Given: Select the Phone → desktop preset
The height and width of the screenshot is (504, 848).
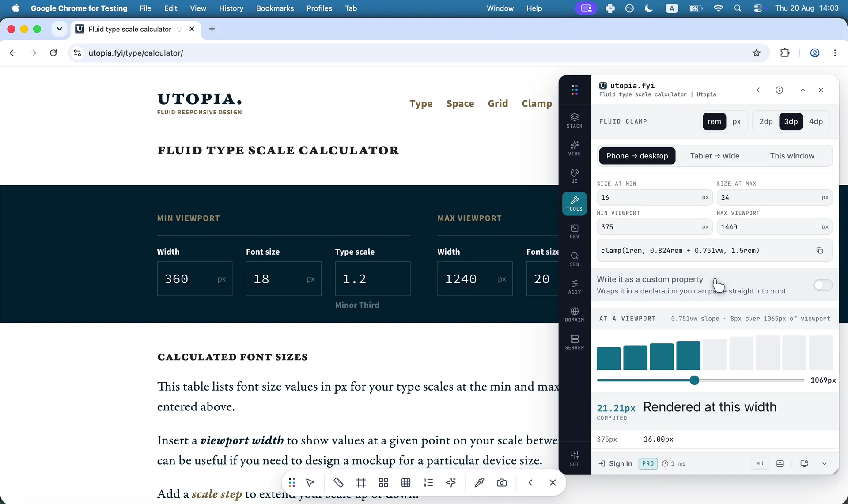Looking at the screenshot, I should pyautogui.click(x=637, y=156).
